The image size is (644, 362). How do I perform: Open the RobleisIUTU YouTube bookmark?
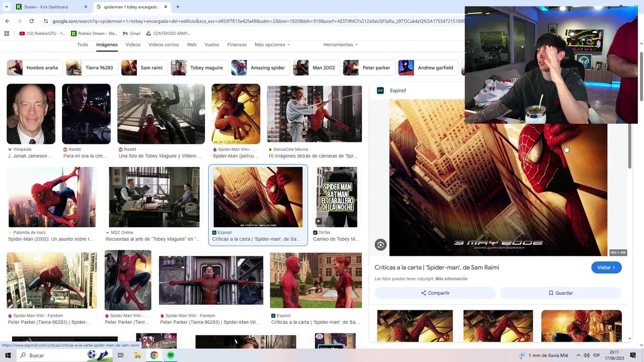(42, 34)
